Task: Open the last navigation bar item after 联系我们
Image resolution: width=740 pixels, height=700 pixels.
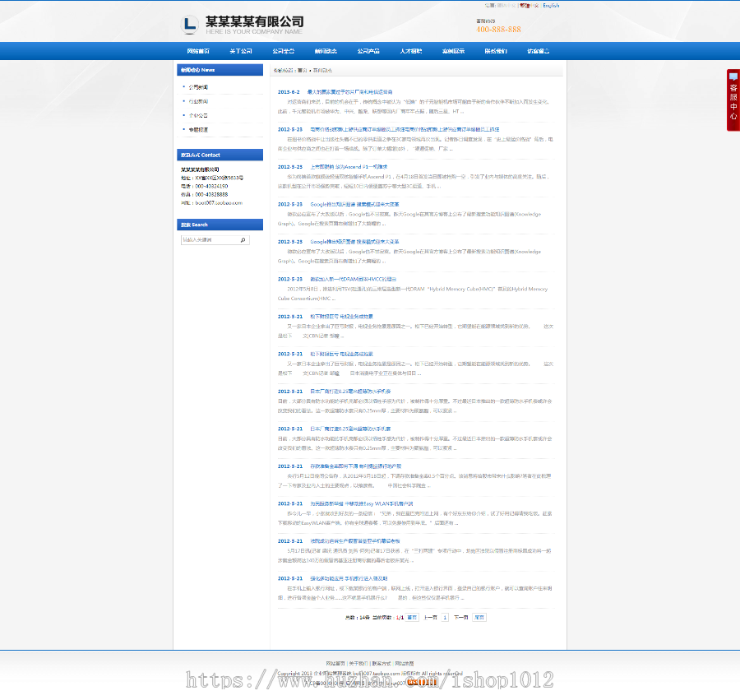Action: pyautogui.click(x=538, y=51)
